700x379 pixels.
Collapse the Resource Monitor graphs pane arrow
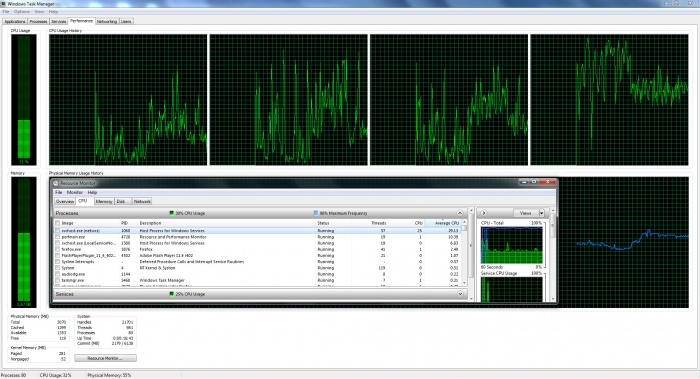[483, 213]
